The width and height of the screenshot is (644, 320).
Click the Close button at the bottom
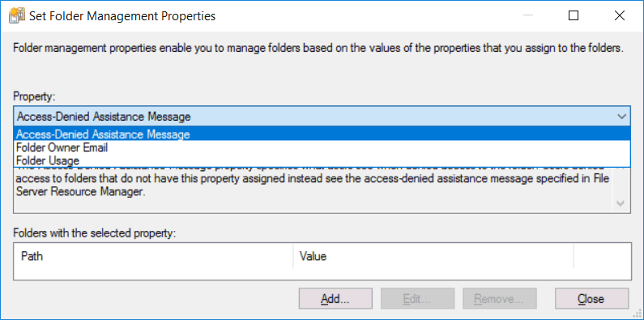(591, 299)
